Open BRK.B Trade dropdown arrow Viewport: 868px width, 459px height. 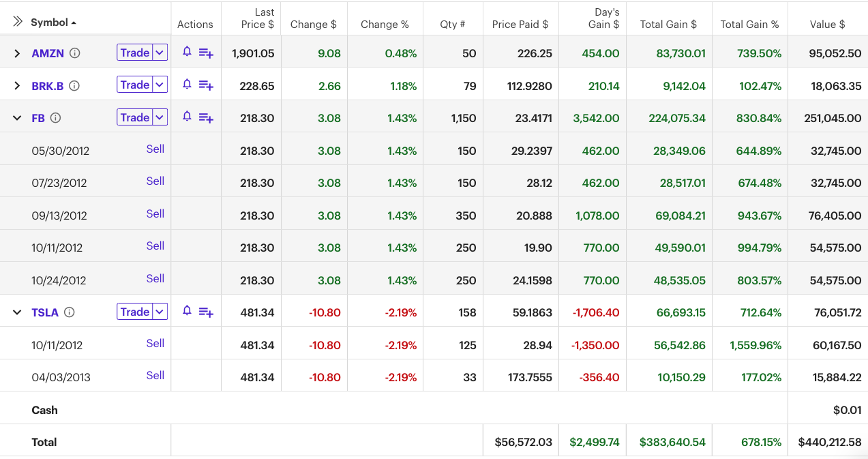tap(160, 85)
